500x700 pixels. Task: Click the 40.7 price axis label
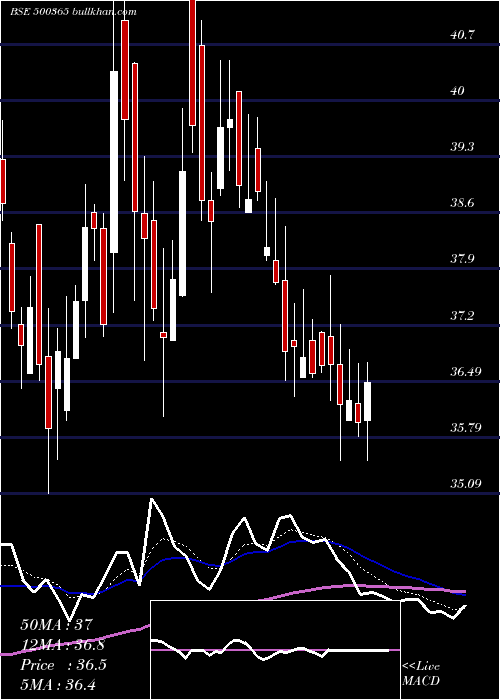point(463,34)
